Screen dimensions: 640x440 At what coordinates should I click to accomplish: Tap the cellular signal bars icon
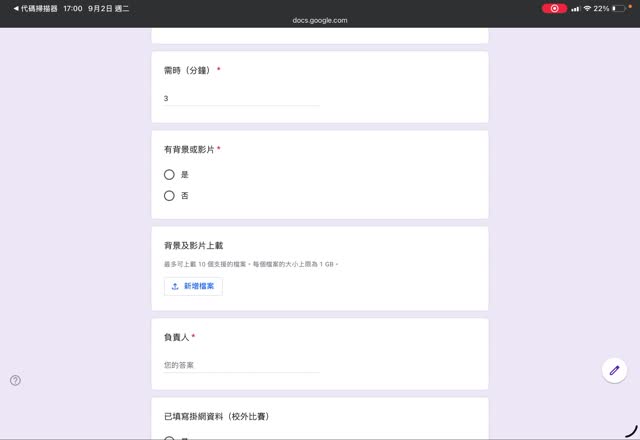576,8
